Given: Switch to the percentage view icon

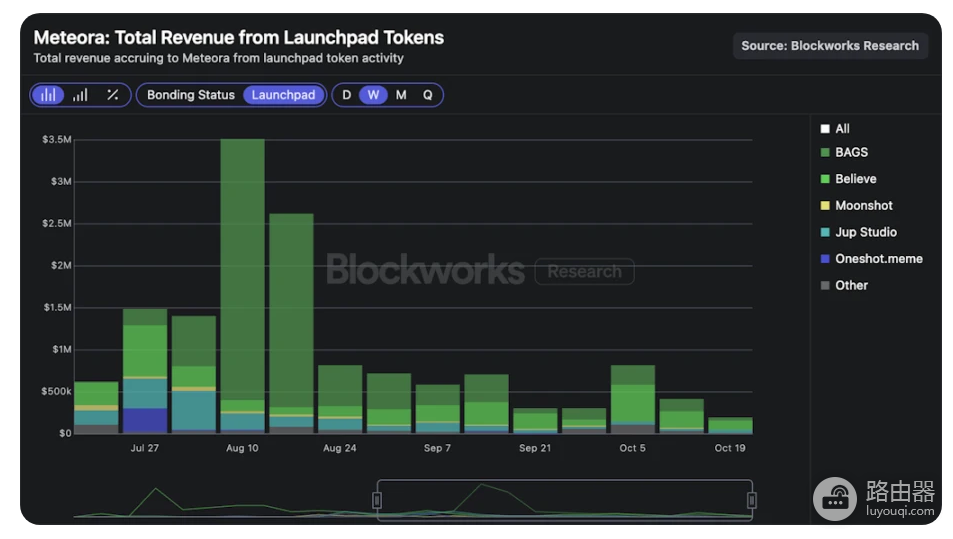Looking at the screenshot, I should click(112, 95).
